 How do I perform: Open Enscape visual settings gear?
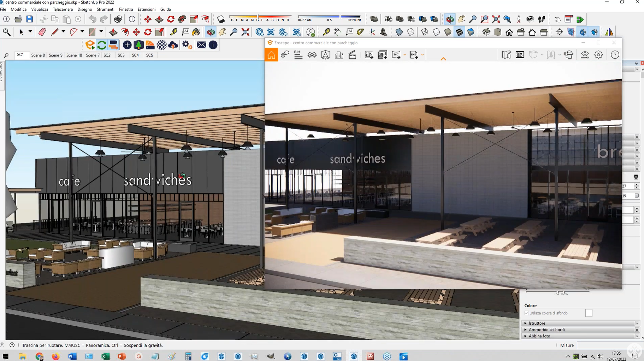(x=598, y=55)
